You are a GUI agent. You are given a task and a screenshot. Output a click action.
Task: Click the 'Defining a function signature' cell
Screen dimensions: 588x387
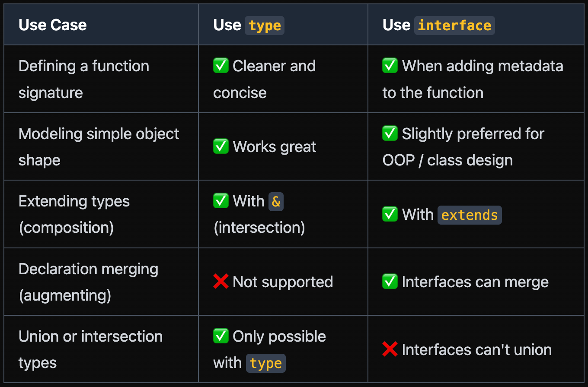[x=101, y=79]
